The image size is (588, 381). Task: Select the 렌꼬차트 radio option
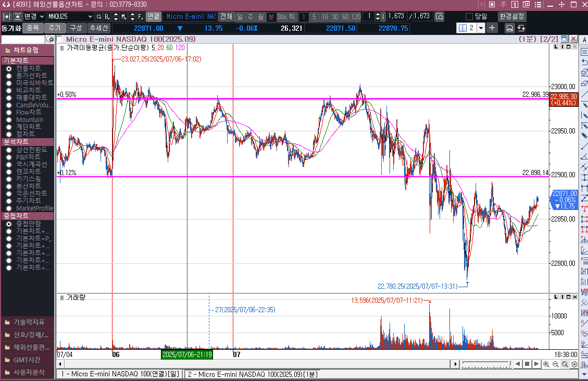[x=9, y=171]
